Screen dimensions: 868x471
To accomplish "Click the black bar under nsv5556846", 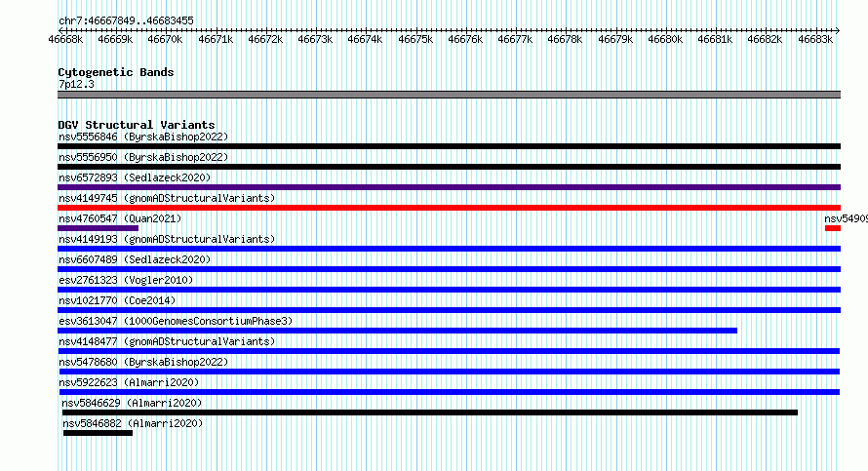I will pyautogui.click(x=449, y=146).
